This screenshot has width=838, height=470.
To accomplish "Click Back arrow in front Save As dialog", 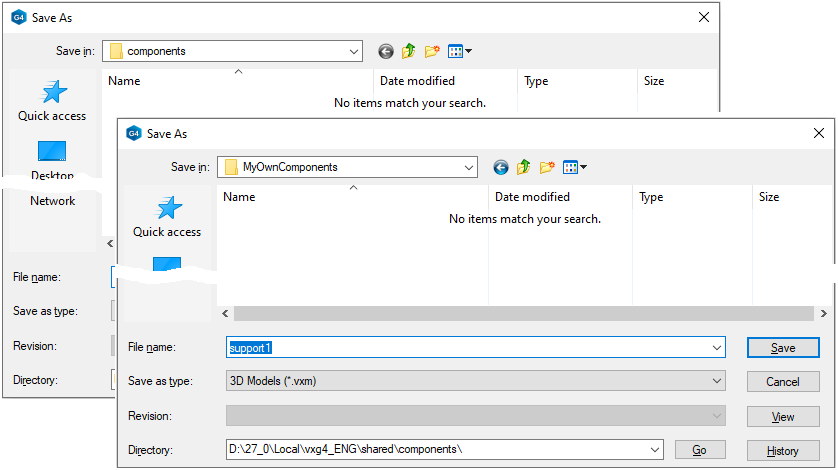I will coord(501,167).
